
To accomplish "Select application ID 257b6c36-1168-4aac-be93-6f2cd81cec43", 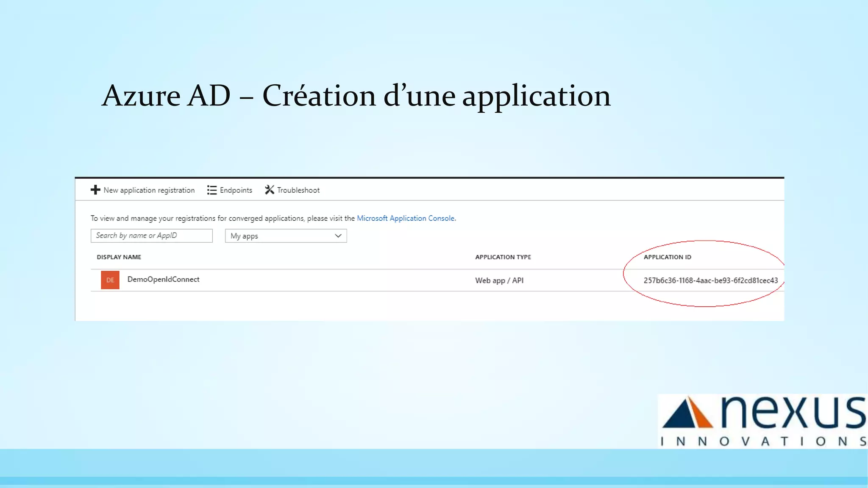I will (711, 280).
